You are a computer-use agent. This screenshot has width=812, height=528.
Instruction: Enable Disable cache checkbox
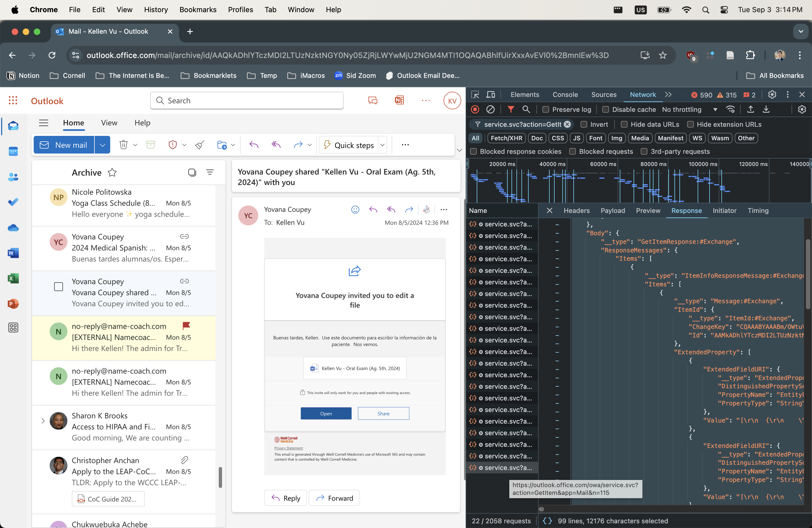point(606,109)
